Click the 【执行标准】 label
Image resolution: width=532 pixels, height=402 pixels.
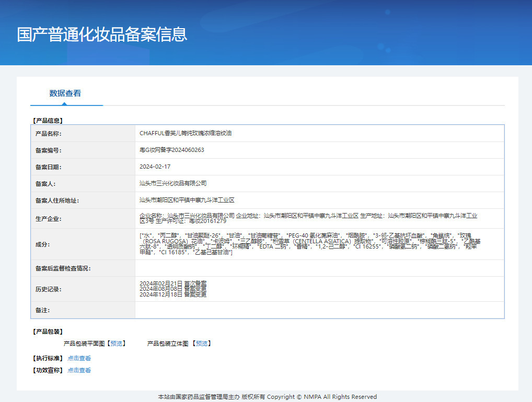[x=48, y=358]
